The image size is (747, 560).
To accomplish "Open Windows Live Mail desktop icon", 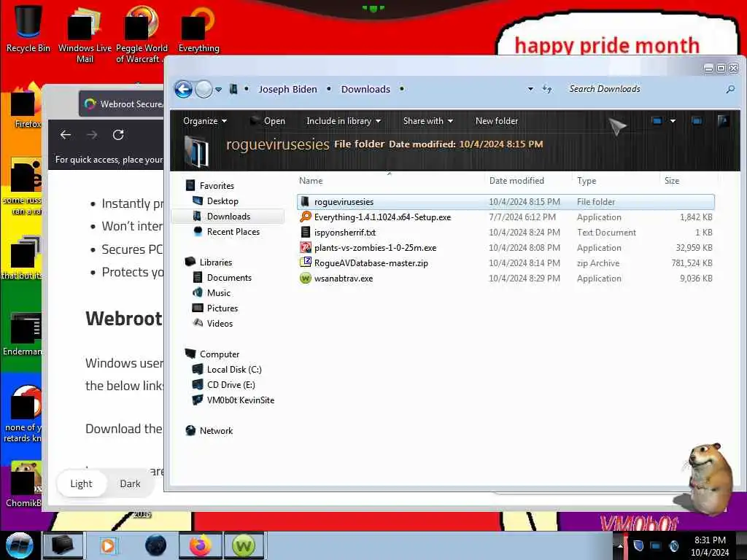I will (x=85, y=34).
